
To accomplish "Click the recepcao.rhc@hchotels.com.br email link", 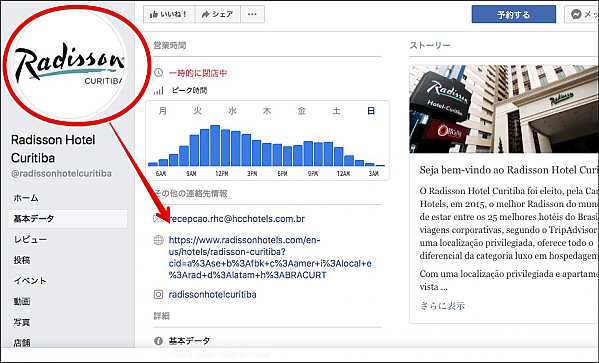I will [x=236, y=219].
